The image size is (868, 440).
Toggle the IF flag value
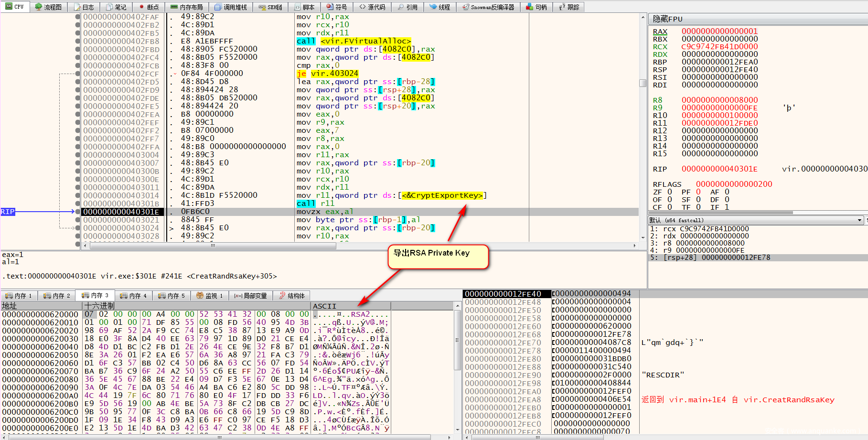click(727, 207)
